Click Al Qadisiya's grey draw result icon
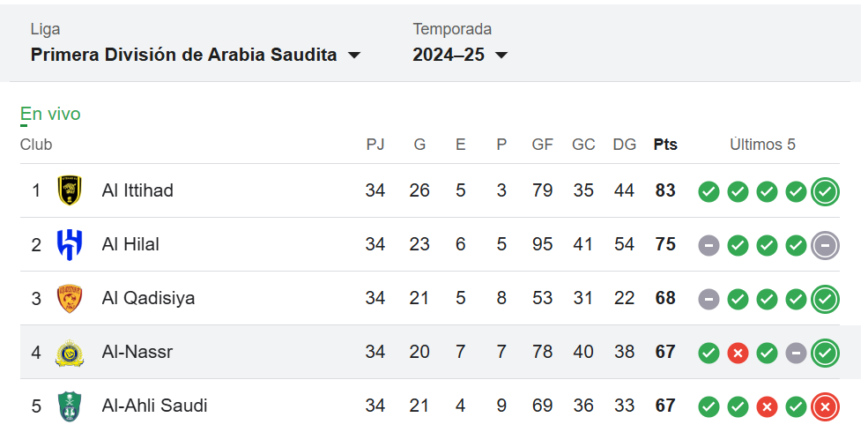868x432 pixels. point(708,300)
